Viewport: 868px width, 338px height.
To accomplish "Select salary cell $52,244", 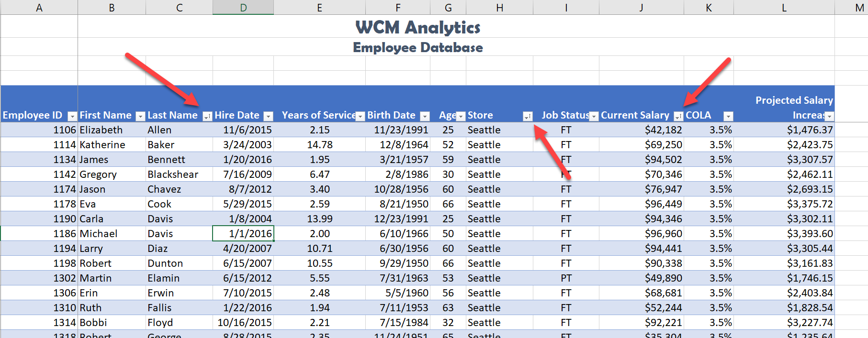I will [x=642, y=308].
